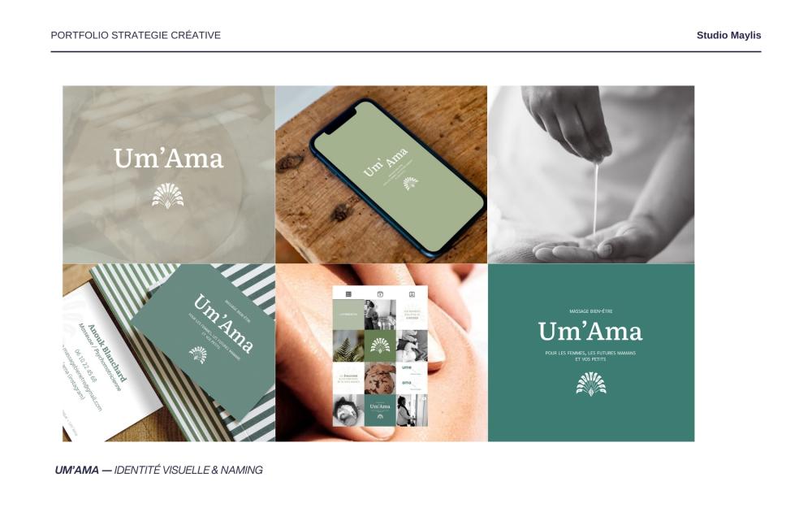Click the grid view icon in Instagram mockup
Screen dimensions: 812x508
point(348,294)
